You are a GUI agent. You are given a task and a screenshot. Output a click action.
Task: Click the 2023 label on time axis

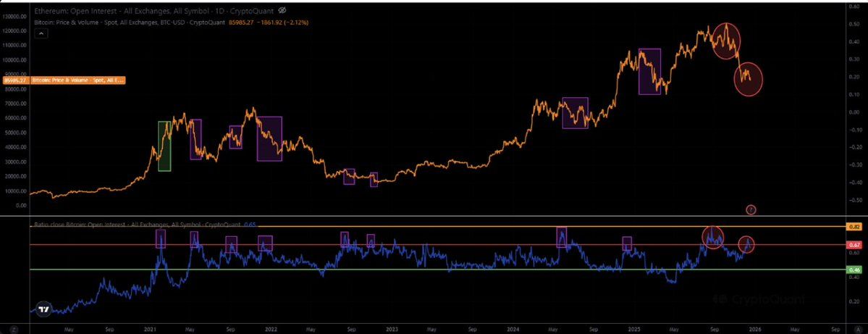tap(392, 329)
